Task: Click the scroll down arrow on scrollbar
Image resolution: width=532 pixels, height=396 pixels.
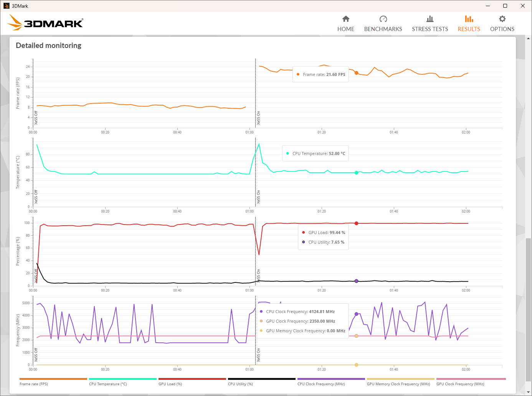Action: pyautogui.click(x=528, y=392)
